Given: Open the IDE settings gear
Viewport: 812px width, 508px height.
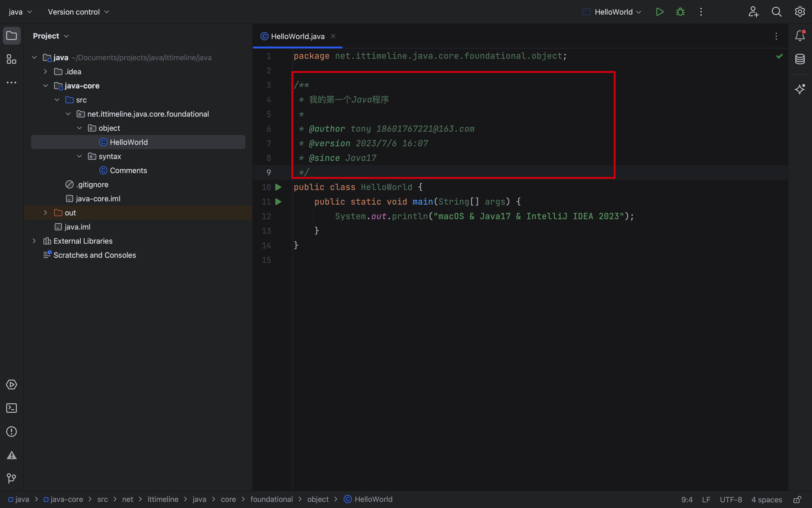Looking at the screenshot, I should click(800, 12).
